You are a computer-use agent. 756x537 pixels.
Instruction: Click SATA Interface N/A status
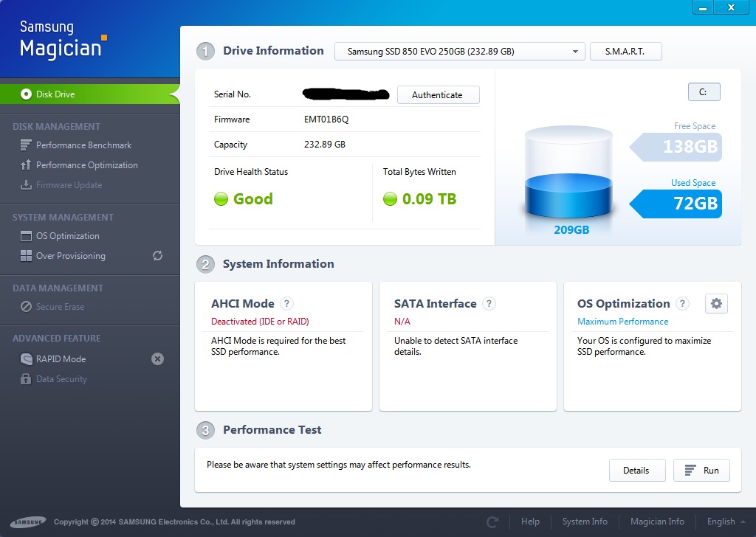click(x=402, y=321)
